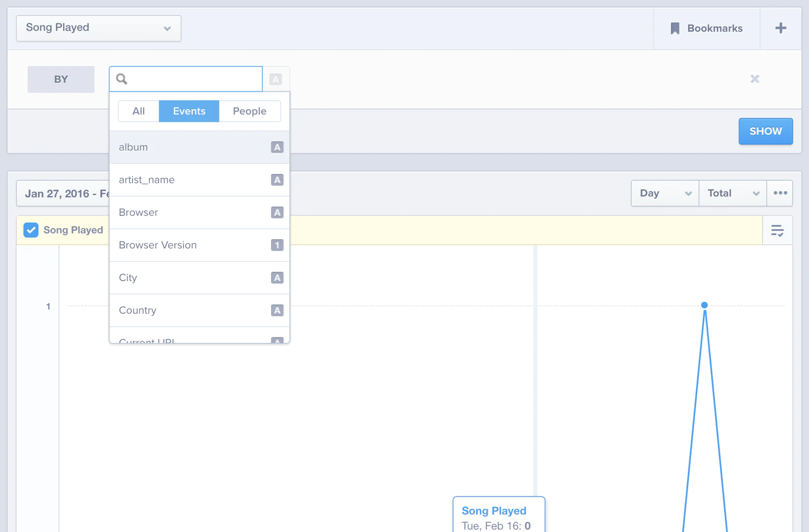This screenshot has width=809, height=532.
Task: Click the 'A' badge next to the album property
Action: (x=277, y=147)
